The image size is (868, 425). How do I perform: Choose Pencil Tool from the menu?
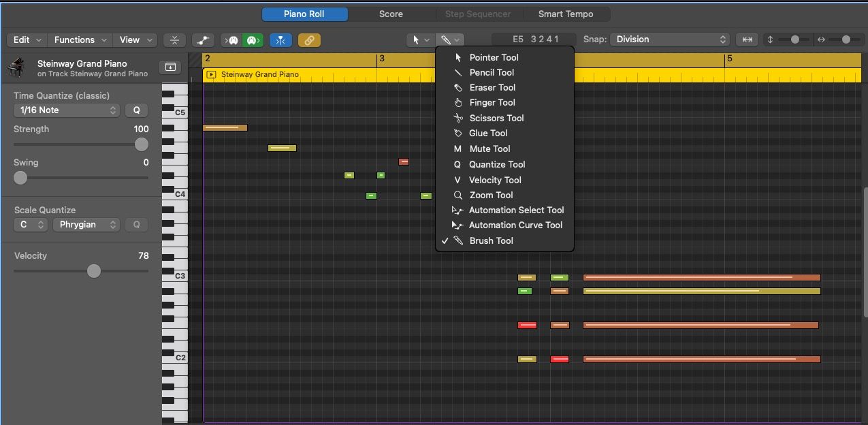click(x=504, y=72)
